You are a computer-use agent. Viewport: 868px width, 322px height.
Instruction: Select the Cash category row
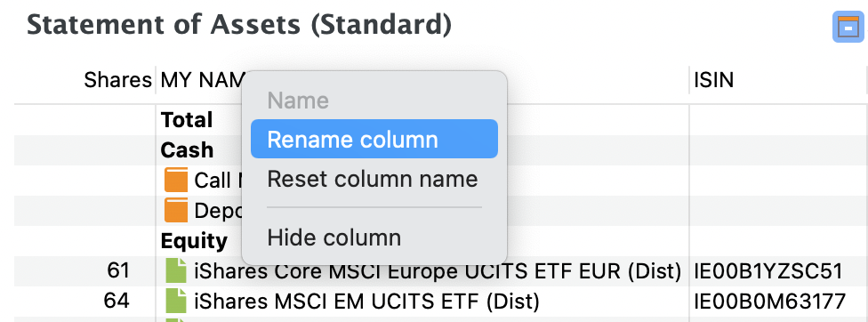(440, 150)
